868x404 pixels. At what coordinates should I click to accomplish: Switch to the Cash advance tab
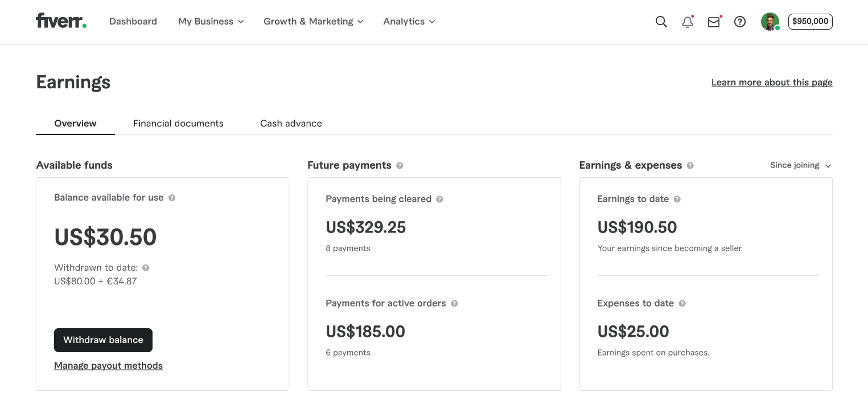[291, 123]
